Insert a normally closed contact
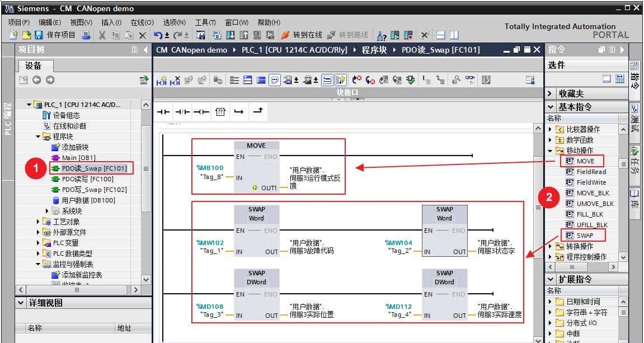The image size is (644, 343). pos(182,112)
